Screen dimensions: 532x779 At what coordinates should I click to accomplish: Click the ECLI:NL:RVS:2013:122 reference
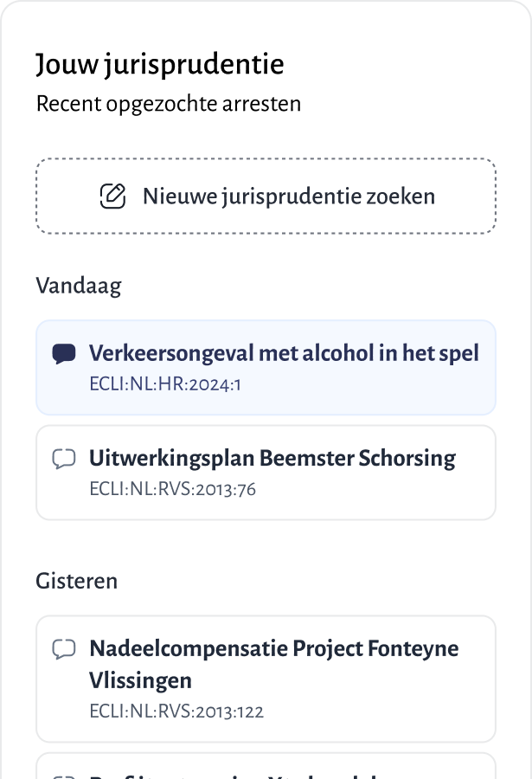[176, 712]
